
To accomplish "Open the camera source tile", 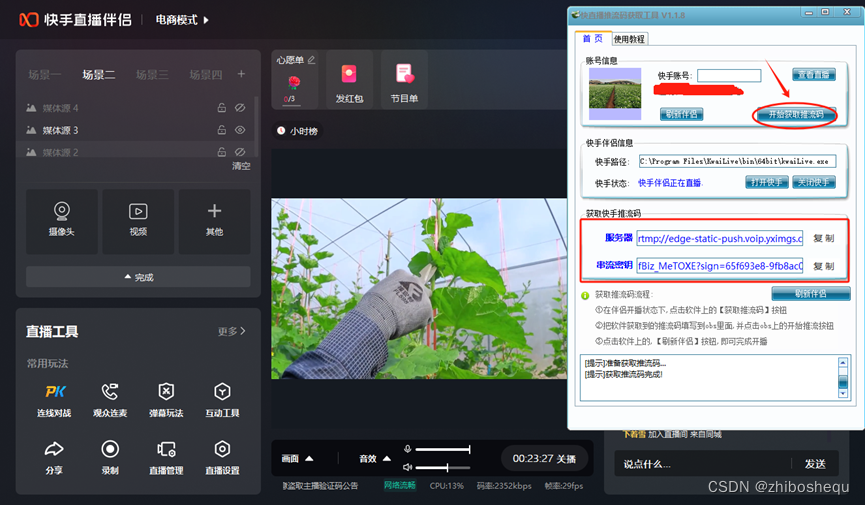I will (62, 221).
